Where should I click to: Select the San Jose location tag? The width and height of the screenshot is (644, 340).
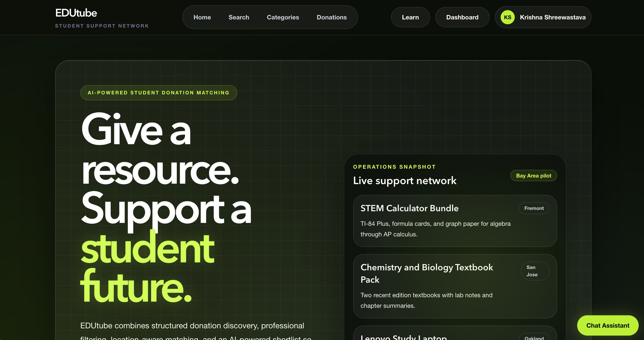535,271
